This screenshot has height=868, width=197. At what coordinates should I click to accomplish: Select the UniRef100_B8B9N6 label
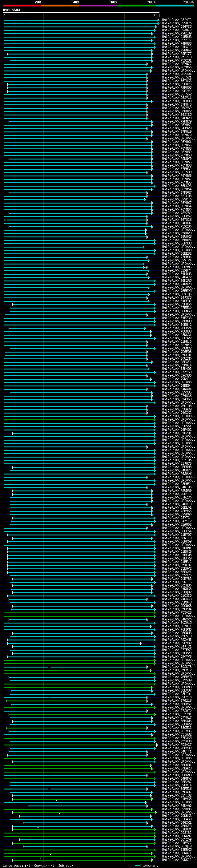pos(177,267)
